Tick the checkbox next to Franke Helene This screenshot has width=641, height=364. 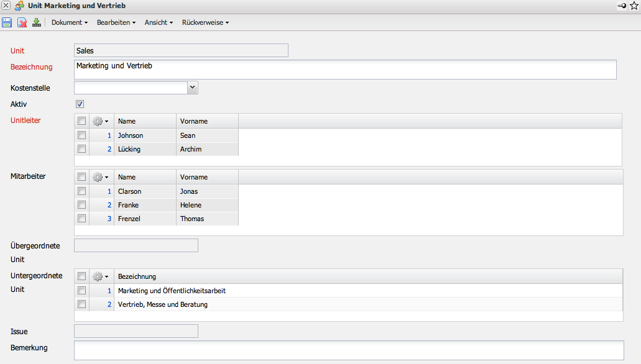[81, 205]
